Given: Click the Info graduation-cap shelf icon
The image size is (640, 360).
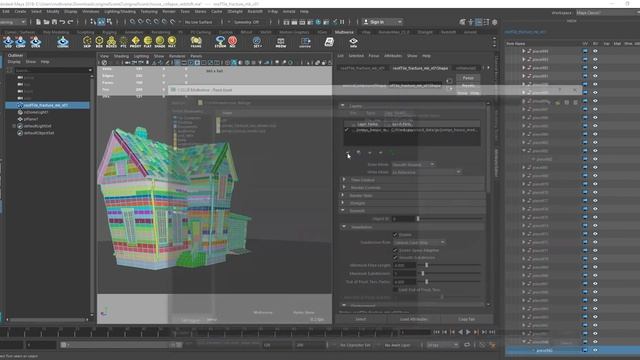Looking at the screenshot, I should point(353,42).
